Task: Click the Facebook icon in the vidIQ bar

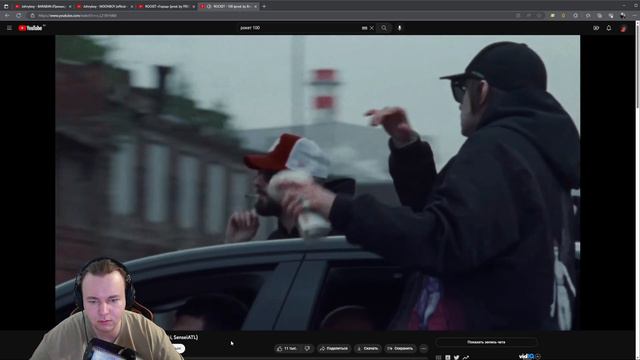Action: [448, 357]
